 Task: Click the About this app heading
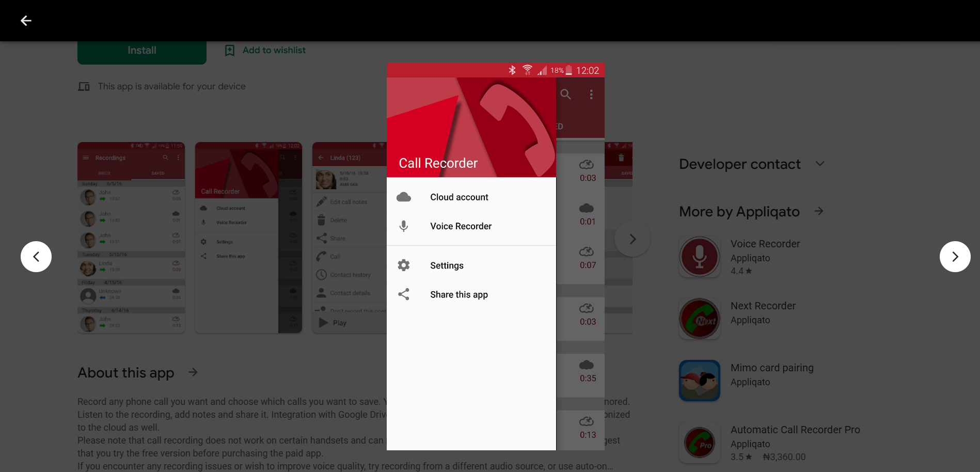click(126, 373)
